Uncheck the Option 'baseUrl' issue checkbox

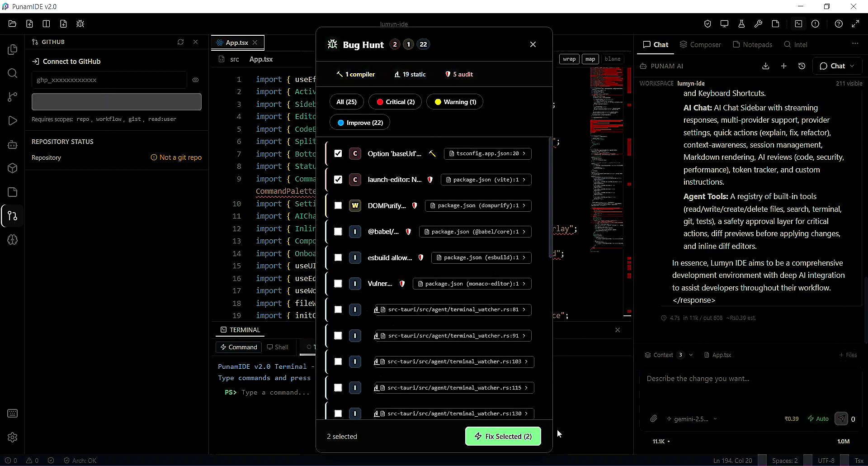pos(338,154)
